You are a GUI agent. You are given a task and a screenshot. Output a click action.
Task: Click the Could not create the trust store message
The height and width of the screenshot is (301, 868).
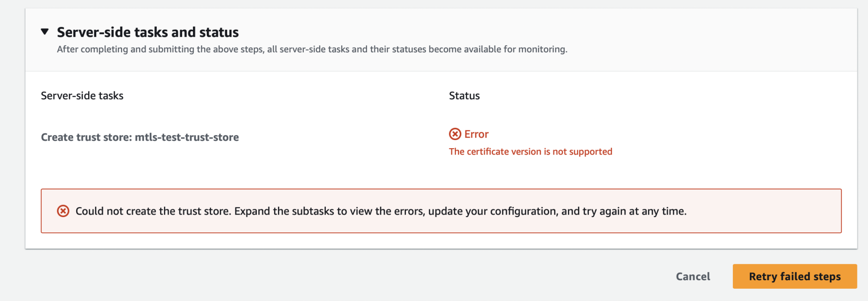381,211
